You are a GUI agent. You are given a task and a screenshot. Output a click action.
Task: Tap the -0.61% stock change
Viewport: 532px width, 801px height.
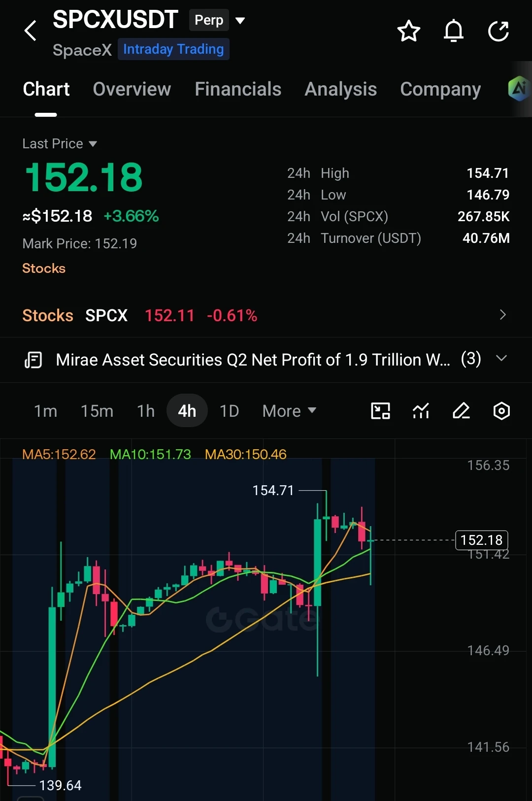[232, 315]
